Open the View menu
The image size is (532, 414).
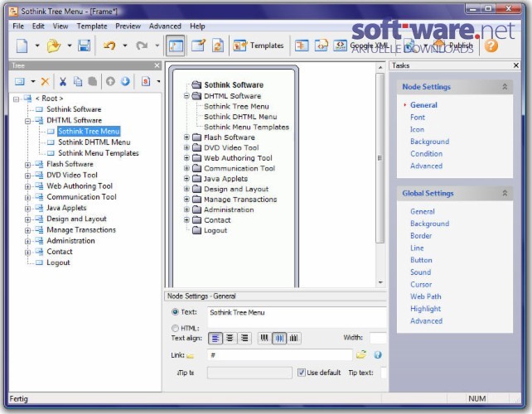60,26
